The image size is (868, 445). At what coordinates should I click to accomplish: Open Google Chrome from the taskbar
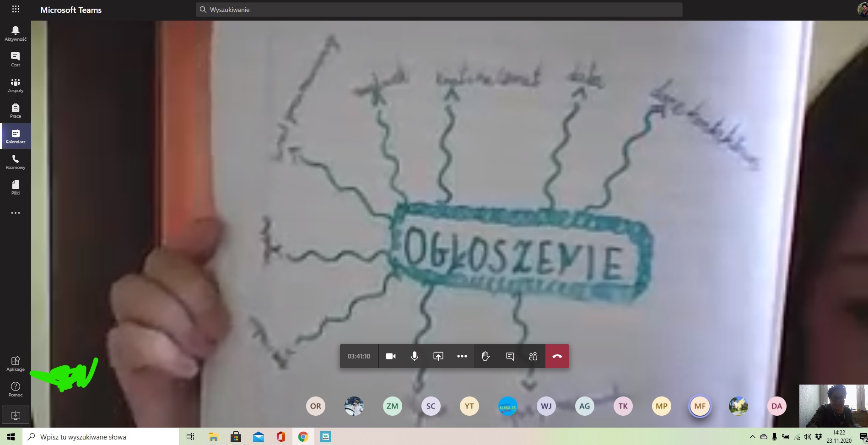click(303, 437)
